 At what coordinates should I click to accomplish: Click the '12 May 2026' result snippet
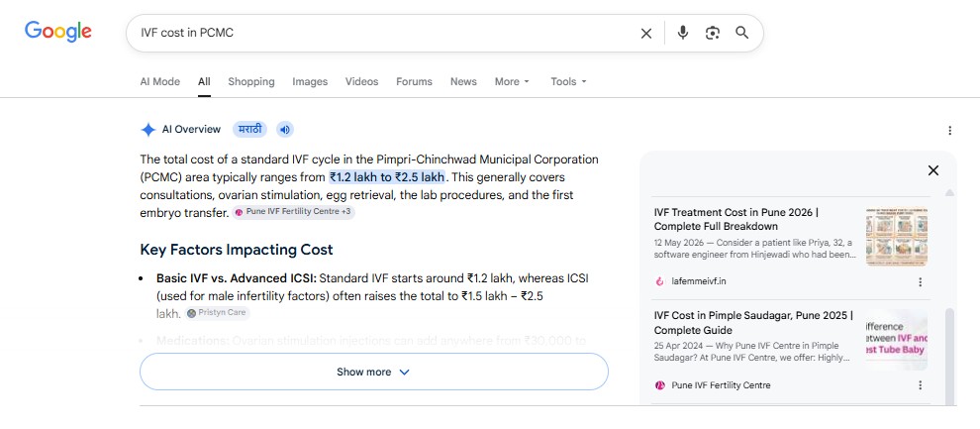[755, 249]
